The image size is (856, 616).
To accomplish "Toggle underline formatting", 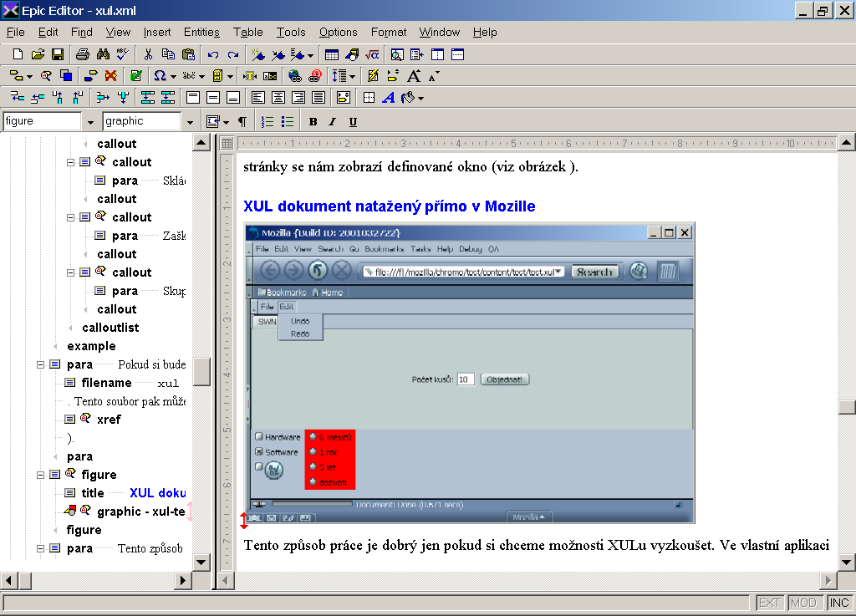I will click(353, 122).
